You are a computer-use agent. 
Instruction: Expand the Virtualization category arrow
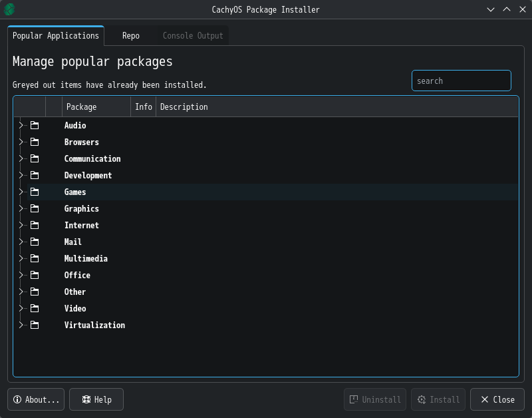coord(21,325)
